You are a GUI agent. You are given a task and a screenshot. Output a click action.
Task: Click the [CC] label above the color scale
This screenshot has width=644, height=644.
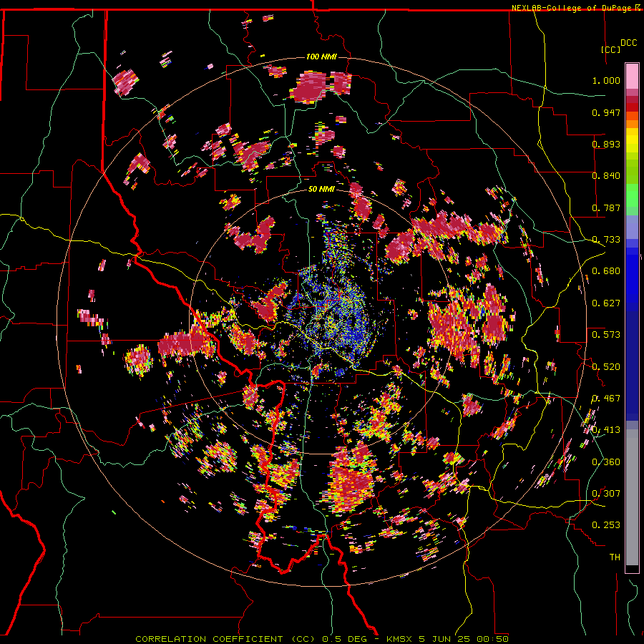pyautogui.click(x=610, y=49)
